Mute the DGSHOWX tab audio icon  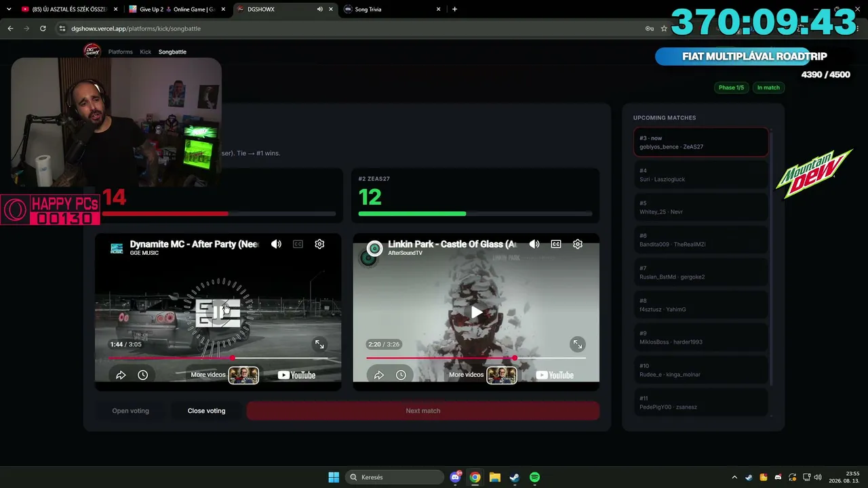(319, 9)
